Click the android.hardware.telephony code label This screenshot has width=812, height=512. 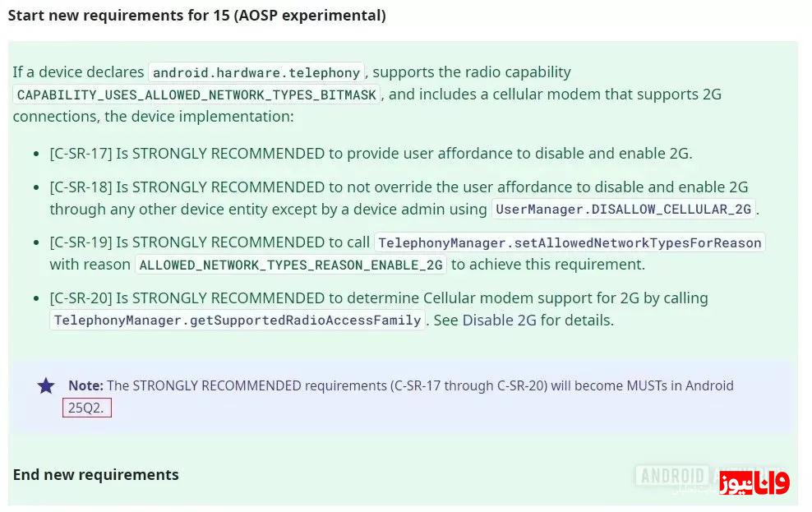tap(256, 73)
